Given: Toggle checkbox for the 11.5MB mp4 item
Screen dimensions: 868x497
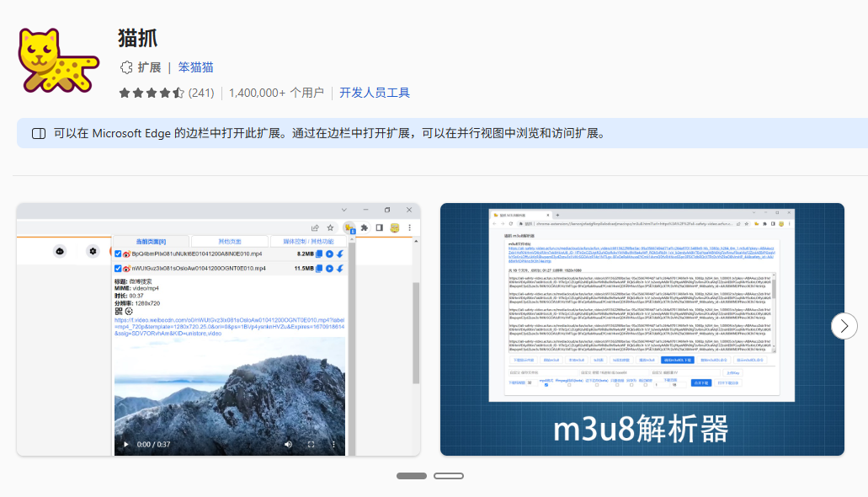Looking at the screenshot, I should [118, 268].
